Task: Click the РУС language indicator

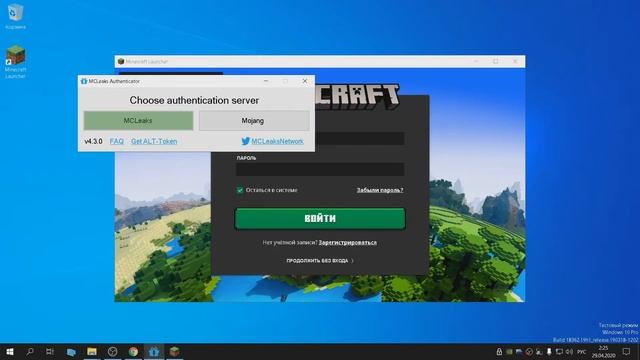Action: coord(582,352)
